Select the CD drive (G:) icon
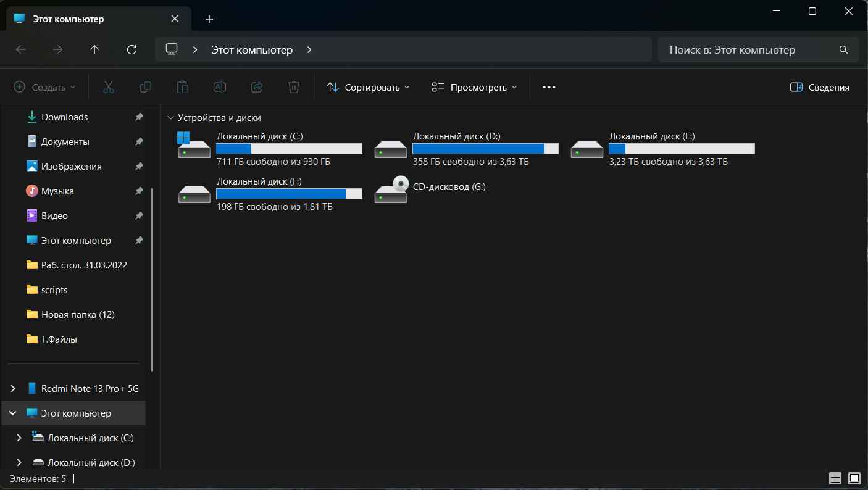The width and height of the screenshot is (868, 490). 391,189
